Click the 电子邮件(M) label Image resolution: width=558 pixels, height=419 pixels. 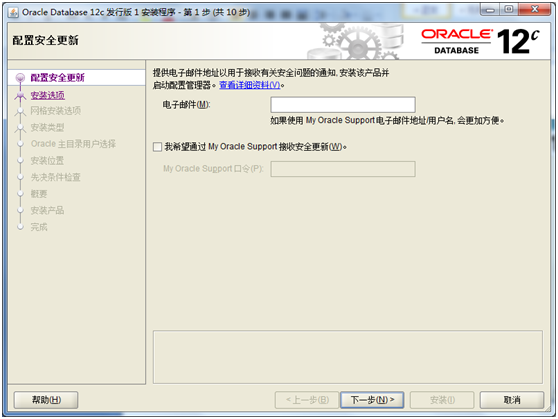point(186,105)
